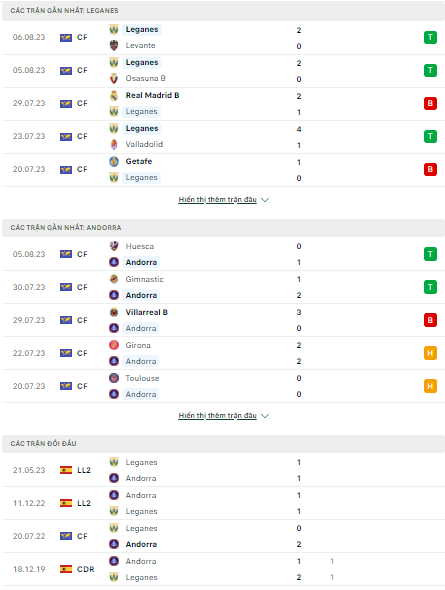Open the 18.12.19 CDR Andorra–Leganes match row
The image size is (445, 590).
(223, 569)
